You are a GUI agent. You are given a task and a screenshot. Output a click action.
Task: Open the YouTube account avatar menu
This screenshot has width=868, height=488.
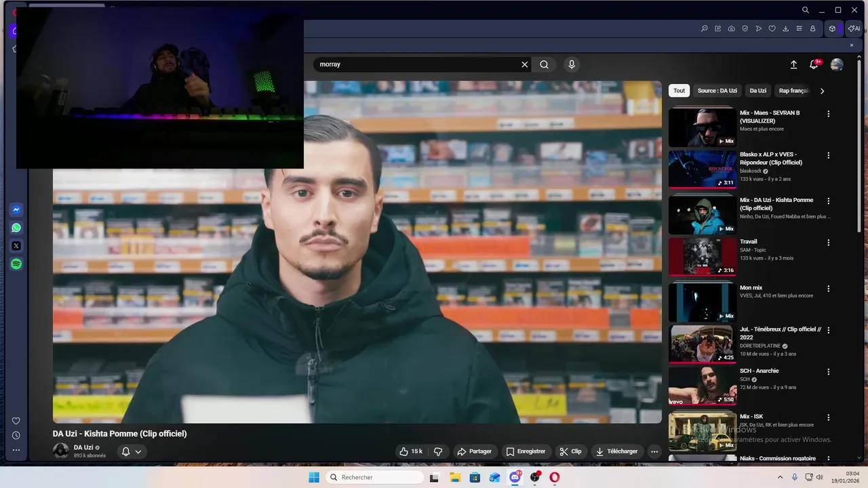(837, 64)
